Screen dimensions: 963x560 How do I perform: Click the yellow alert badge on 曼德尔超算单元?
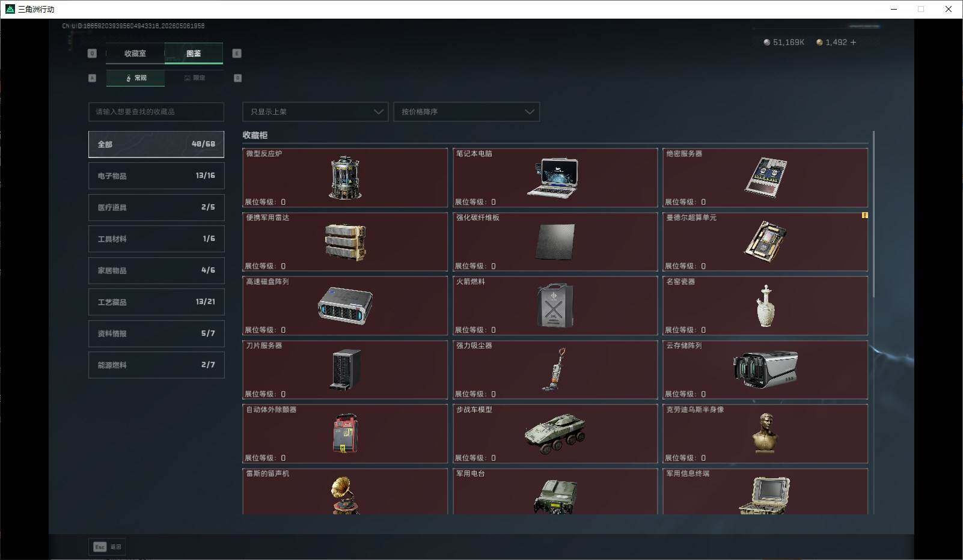click(864, 215)
